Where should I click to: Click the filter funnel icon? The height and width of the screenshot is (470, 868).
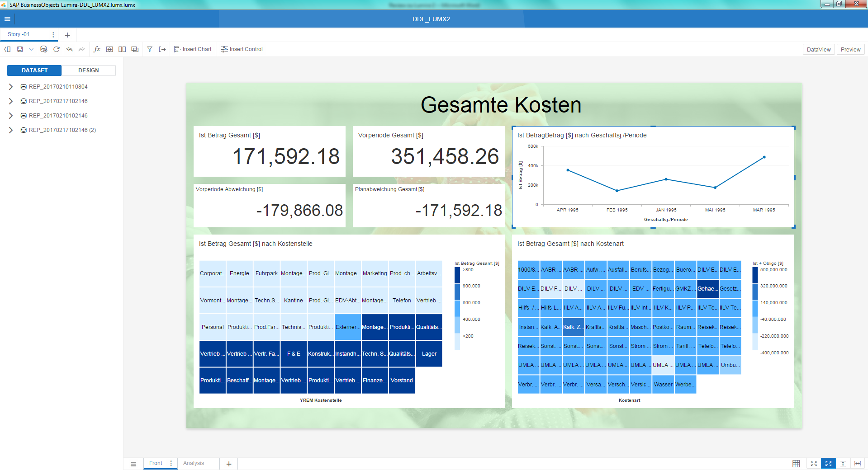coord(149,49)
